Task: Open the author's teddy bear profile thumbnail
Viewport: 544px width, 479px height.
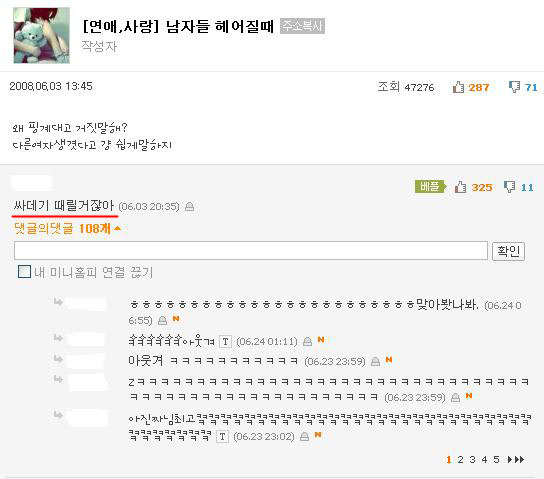Action: click(41, 35)
